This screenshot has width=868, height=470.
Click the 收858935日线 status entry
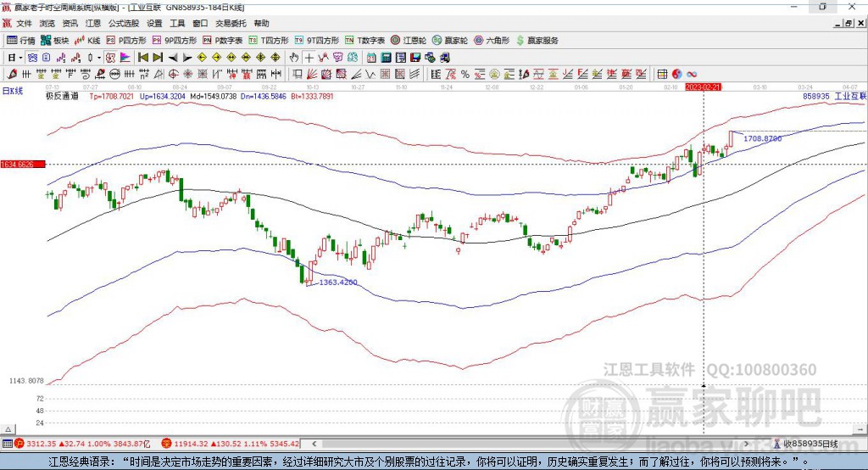pyautogui.click(x=810, y=444)
